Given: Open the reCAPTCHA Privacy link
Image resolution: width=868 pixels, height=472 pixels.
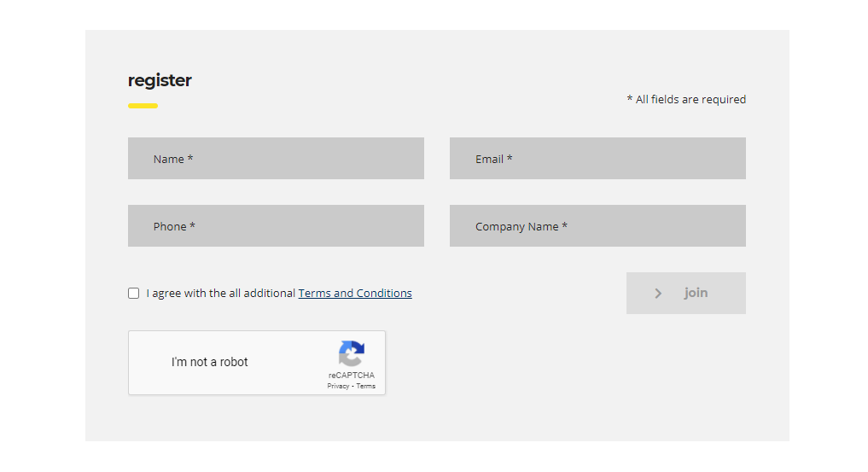Looking at the screenshot, I should 338,387.
